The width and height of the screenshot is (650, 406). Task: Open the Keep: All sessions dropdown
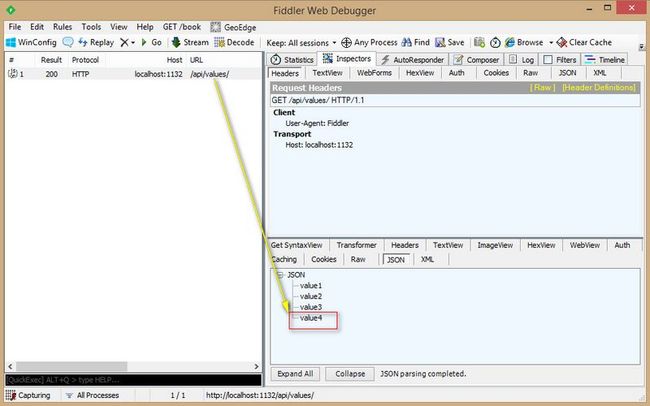tap(301, 43)
